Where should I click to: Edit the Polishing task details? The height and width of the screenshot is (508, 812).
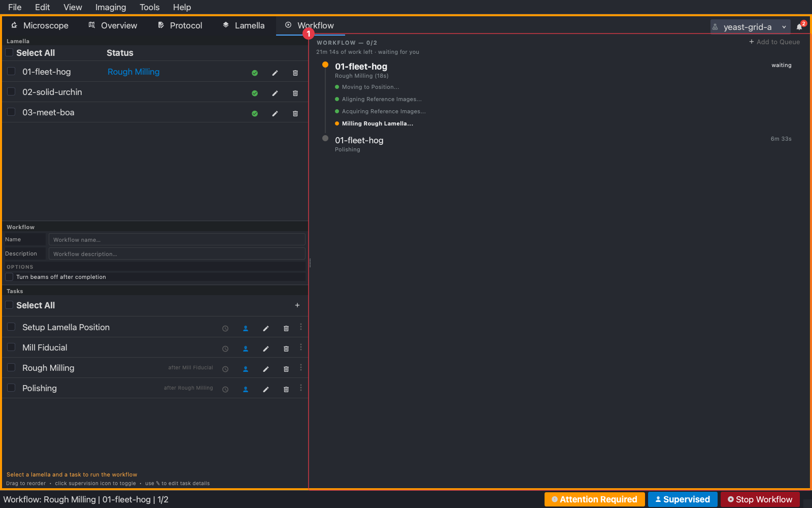tap(266, 390)
